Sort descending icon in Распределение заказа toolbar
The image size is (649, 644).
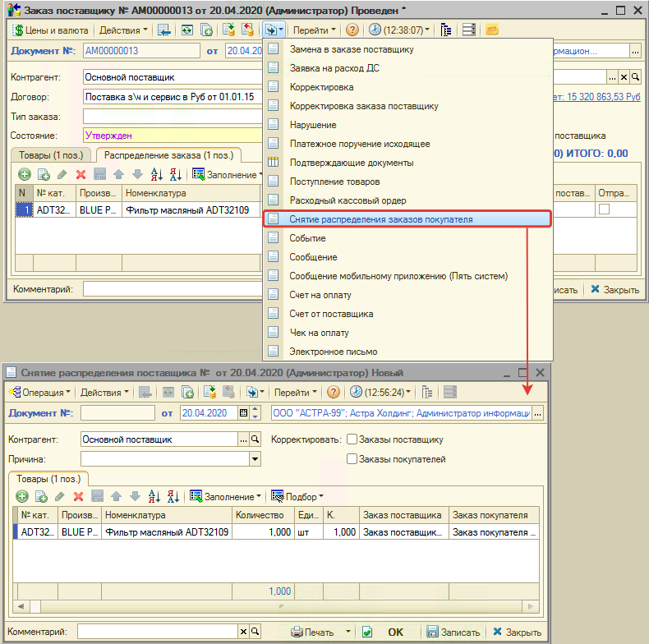176,175
